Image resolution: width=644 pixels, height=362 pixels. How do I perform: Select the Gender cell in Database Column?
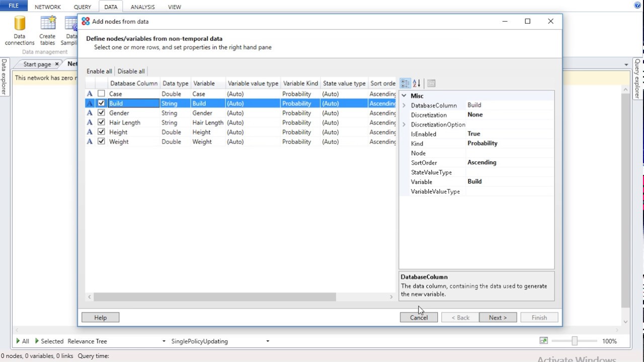pos(134,113)
